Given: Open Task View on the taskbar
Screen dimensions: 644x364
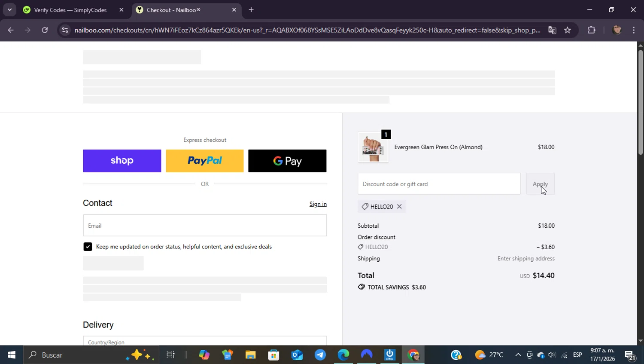Looking at the screenshot, I should pos(170,355).
